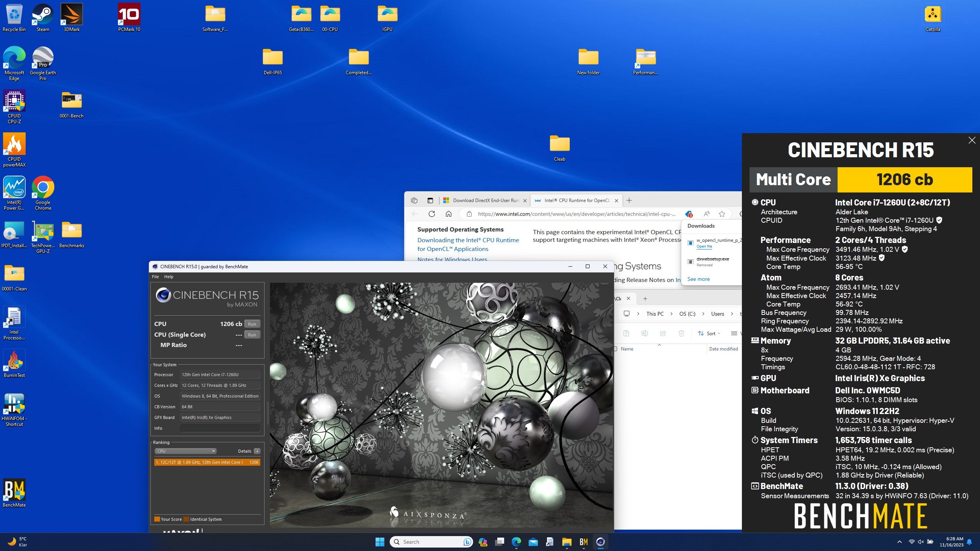
Task: Open the weather widget showing 5°C
Action: pyautogui.click(x=17, y=541)
